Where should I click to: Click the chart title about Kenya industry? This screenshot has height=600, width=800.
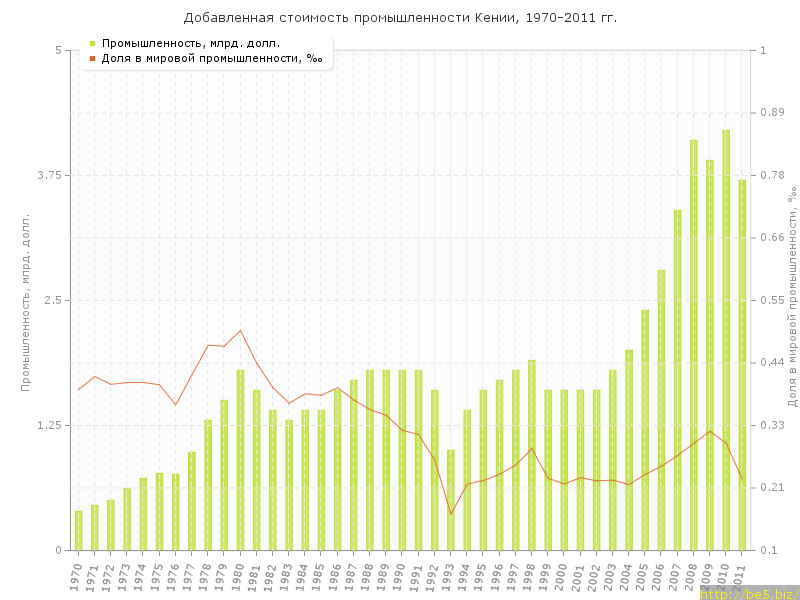pyautogui.click(x=400, y=18)
